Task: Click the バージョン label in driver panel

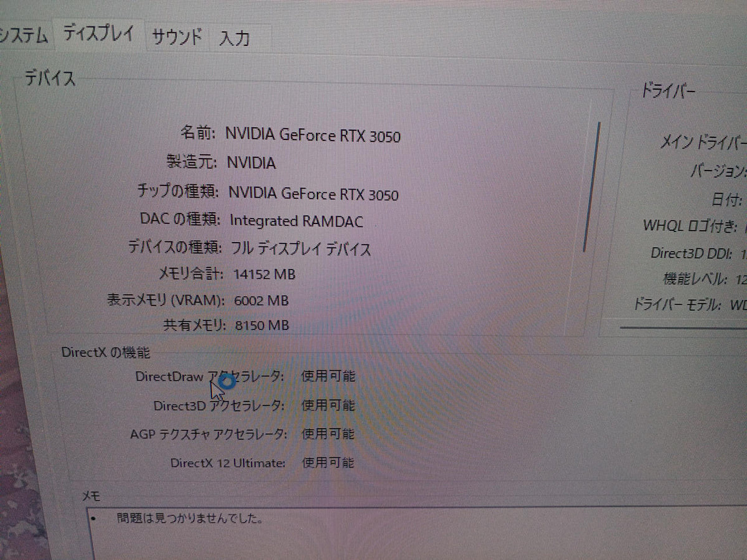Action: click(x=718, y=170)
